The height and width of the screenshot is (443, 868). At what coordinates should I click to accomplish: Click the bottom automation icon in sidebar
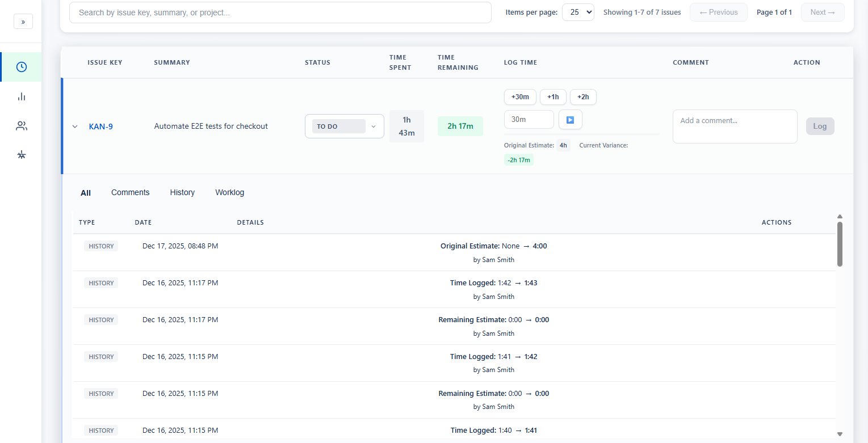click(21, 154)
